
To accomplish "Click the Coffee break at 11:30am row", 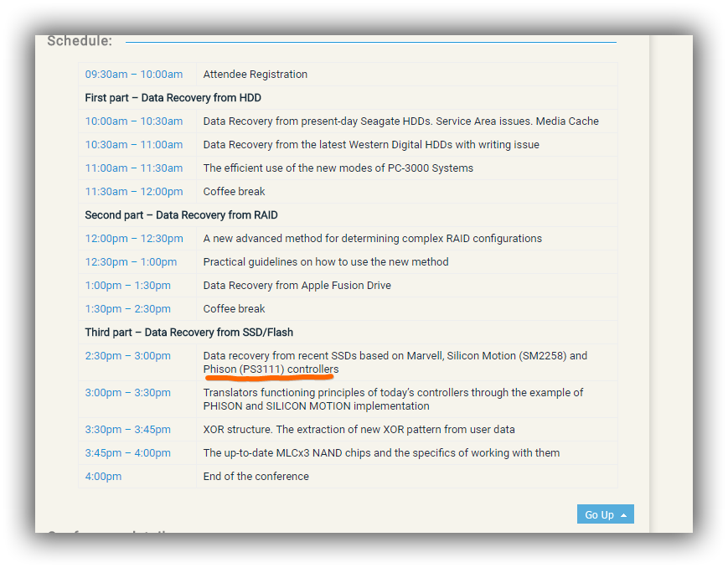I will 234,191.
